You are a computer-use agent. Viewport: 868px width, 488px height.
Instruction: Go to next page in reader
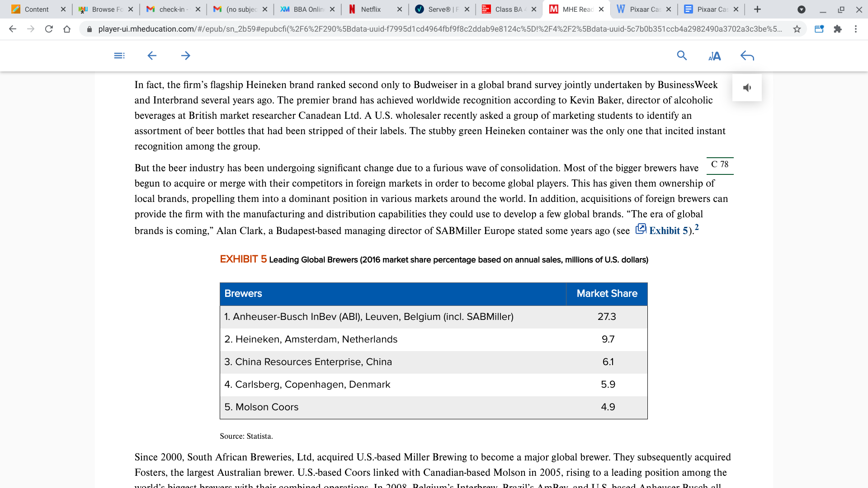click(185, 56)
